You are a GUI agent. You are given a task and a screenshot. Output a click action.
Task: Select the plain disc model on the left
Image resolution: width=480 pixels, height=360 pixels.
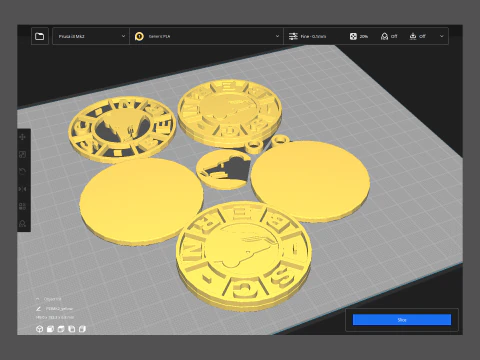click(141, 202)
